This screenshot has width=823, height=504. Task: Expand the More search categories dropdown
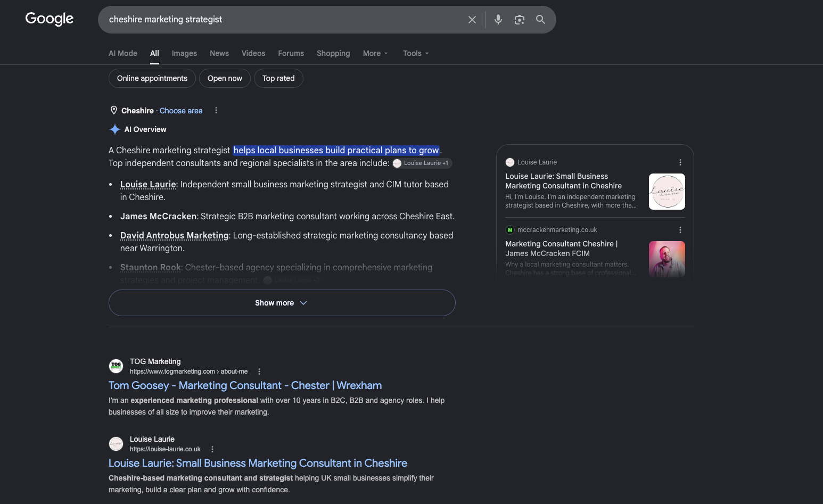coord(376,53)
